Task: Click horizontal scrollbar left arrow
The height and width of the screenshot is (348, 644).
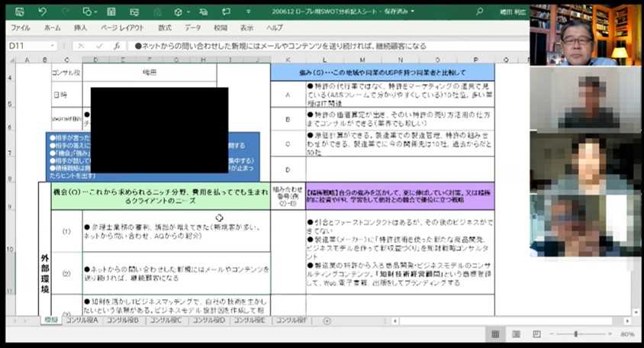Action: 394,321
